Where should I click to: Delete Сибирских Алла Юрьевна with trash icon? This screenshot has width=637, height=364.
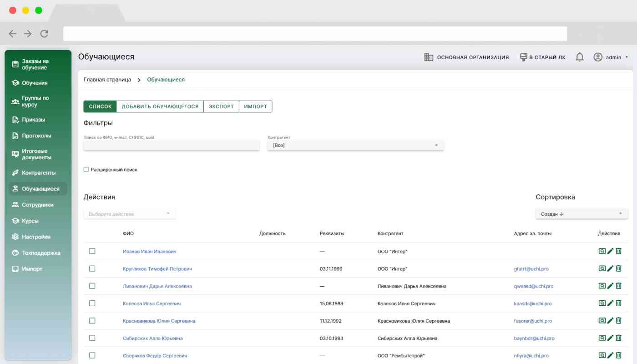[619, 338]
